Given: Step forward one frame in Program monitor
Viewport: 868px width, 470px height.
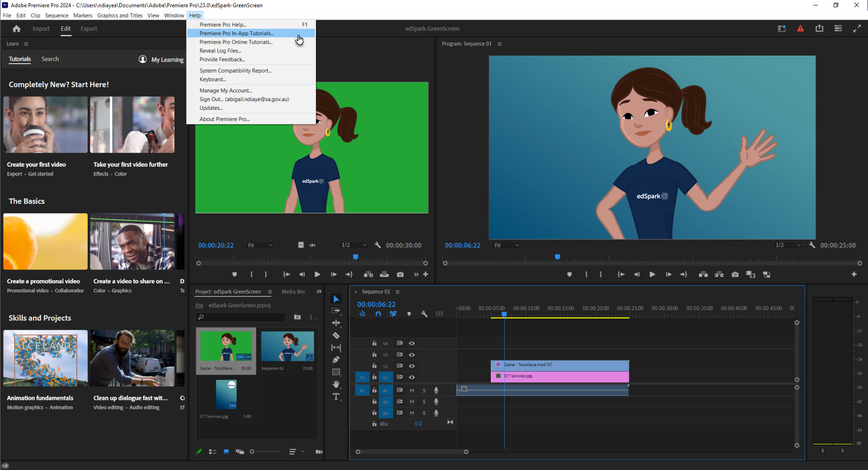Looking at the screenshot, I should tap(668, 274).
